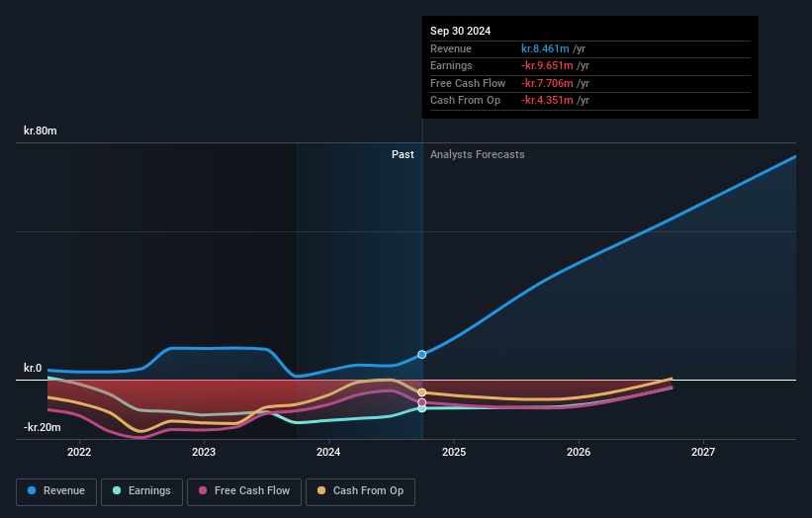Click the -kr.20m y-axis label
This screenshot has width=812, height=518.
pos(42,427)
